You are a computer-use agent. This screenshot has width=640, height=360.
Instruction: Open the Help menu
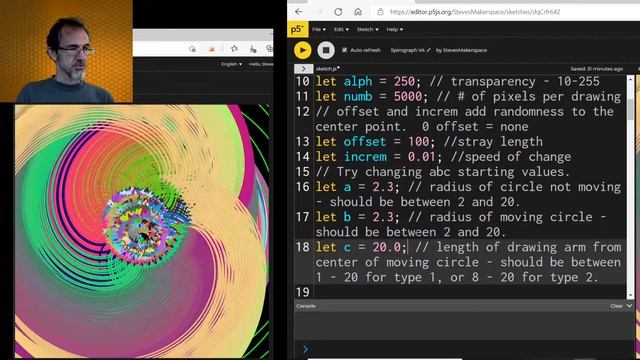pos(395,29)
